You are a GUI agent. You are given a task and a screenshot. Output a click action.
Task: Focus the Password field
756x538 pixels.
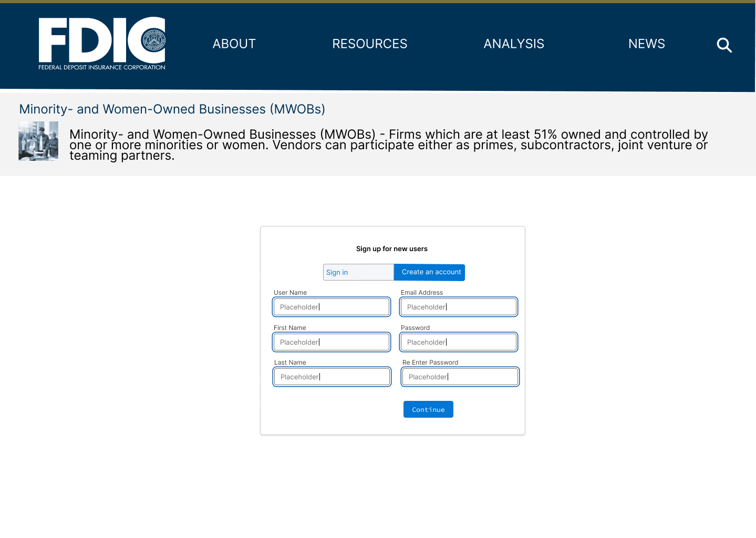tap(459, 342)
